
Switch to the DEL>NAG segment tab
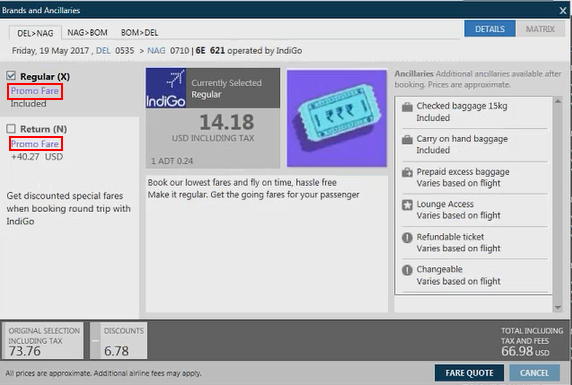coord(35,33)
